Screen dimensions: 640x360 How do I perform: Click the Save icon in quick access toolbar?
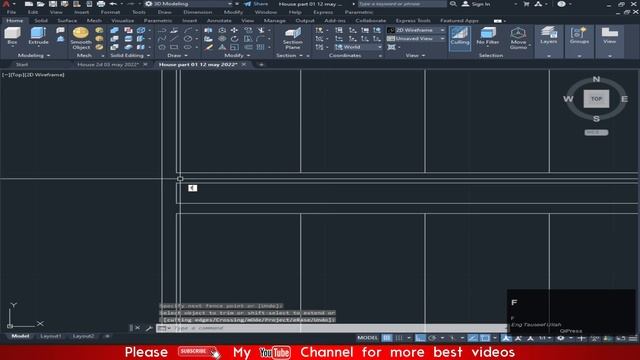coord(53,4)
